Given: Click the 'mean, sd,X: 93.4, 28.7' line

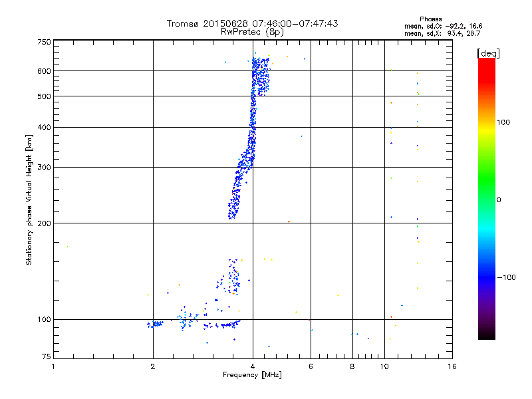Looking at the screenshot, I should (442, 33).
